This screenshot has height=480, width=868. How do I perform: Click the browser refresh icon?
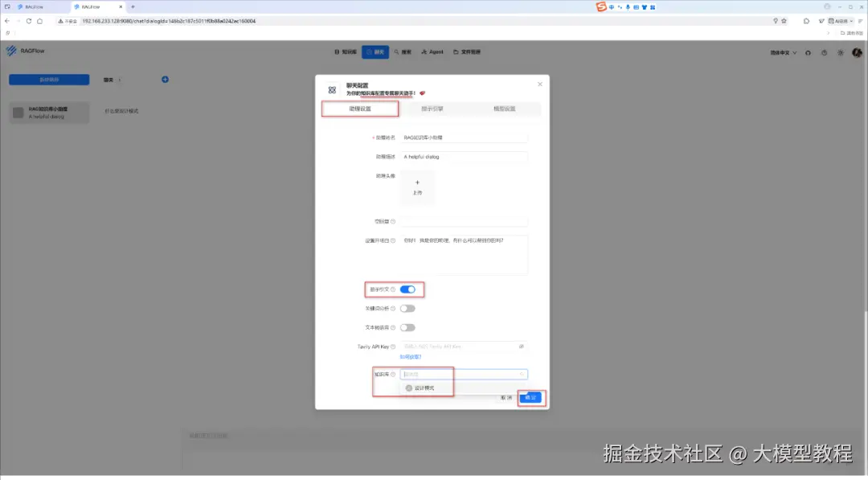[29, 21]
